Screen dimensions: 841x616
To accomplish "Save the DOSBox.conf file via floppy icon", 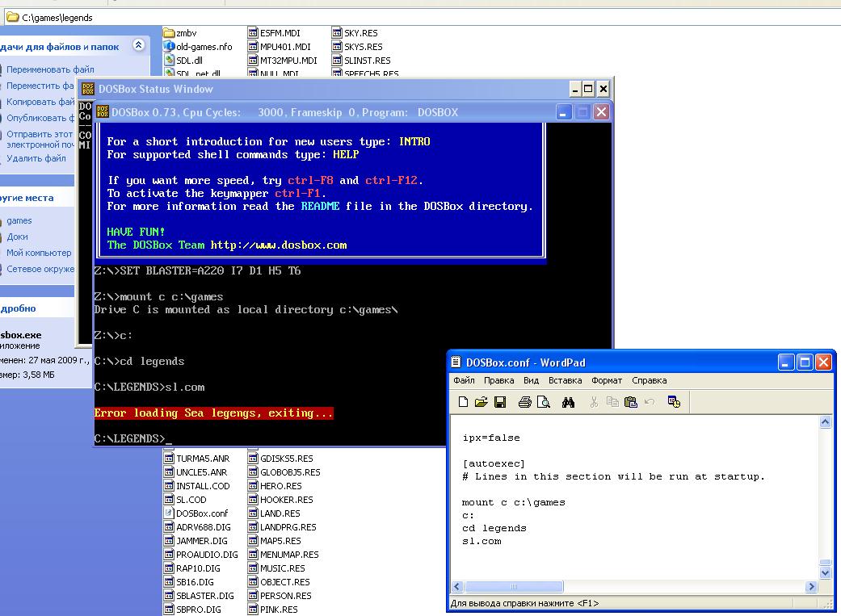I will click(499, 402).
